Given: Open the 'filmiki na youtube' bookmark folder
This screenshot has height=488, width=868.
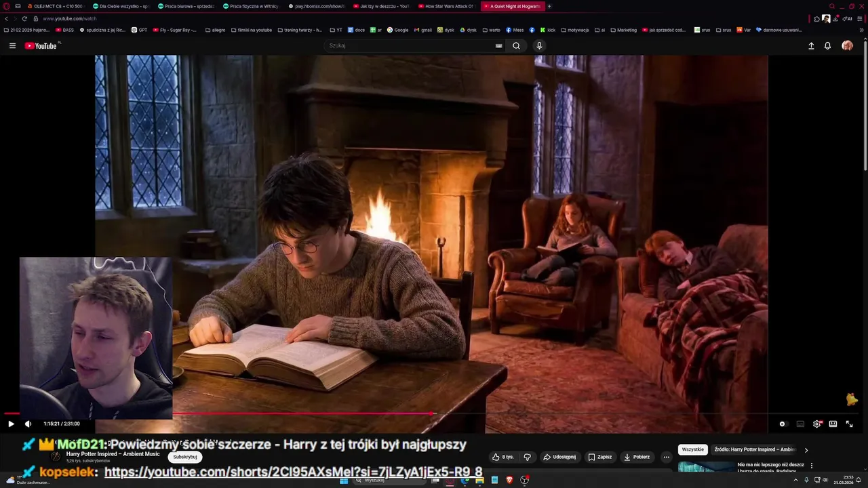Looking at the screenshot, I should pos(251,30).
